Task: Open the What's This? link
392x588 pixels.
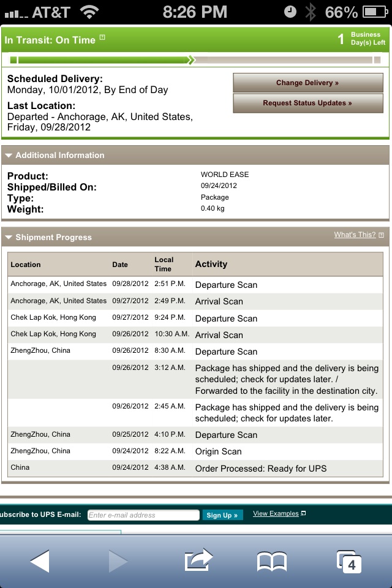Action: 355,235
